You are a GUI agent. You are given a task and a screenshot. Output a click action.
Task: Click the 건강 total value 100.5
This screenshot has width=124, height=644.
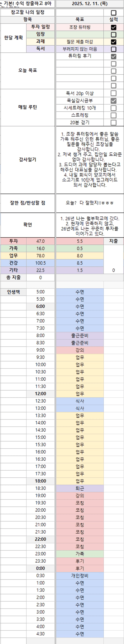pos(40,263)
